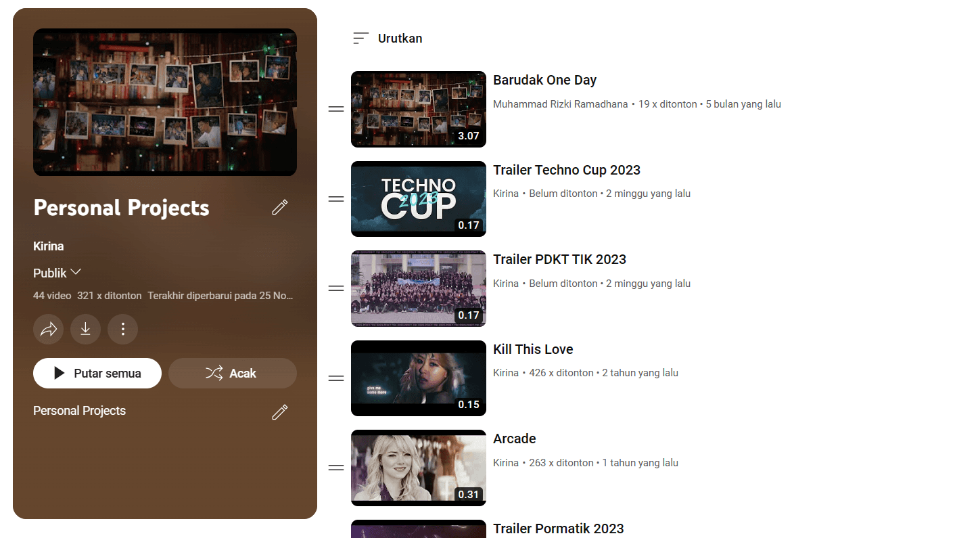Open the three-dot more options menu
Viewport: 980px width, 538px height.
coord(122,330)
